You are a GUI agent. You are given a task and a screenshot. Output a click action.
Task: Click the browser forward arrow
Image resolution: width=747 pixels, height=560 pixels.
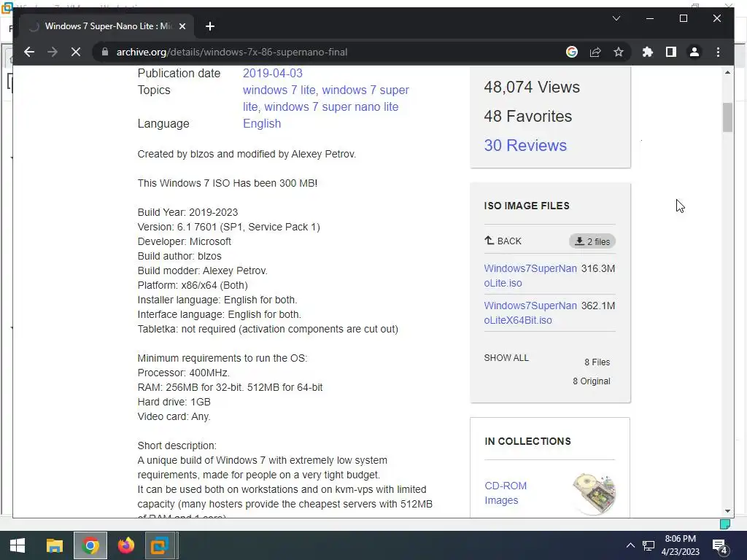53,52
